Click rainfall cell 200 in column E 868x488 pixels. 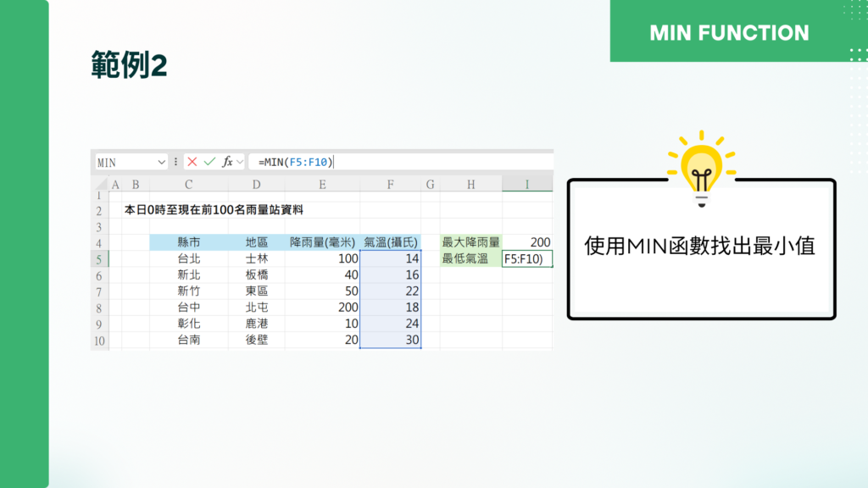[x=322, y=307]
